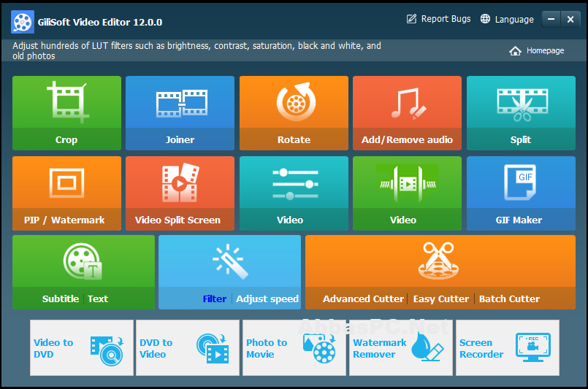The width and height of the screenshot is (588, 389).
Task: Open the Joiner filmstrip icon
Action: pos(182,103)
